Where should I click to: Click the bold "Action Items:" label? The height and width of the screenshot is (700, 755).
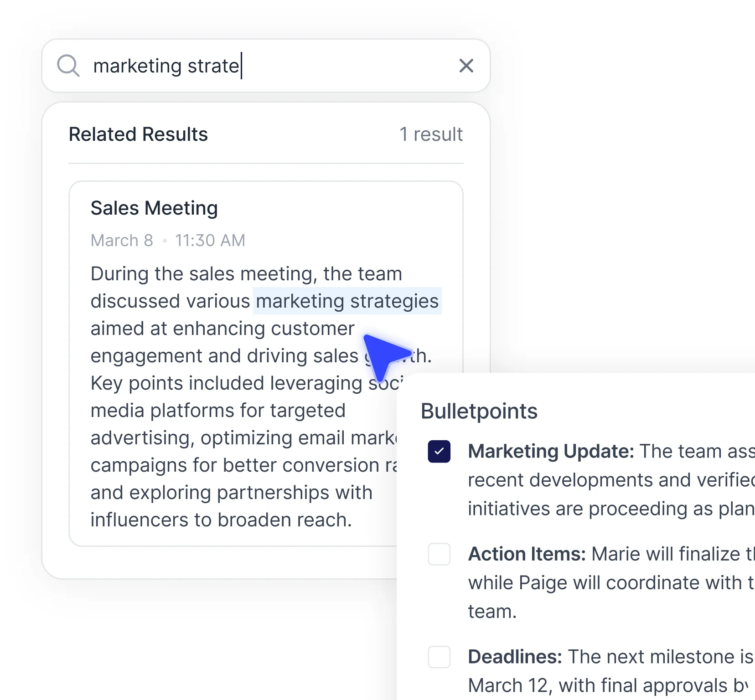[527, 554]
